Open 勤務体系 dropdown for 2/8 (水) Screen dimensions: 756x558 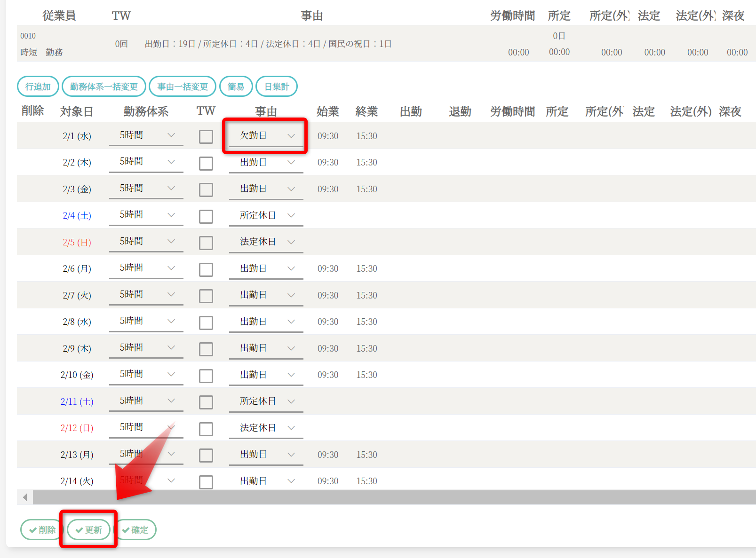(x=146, y=321)
